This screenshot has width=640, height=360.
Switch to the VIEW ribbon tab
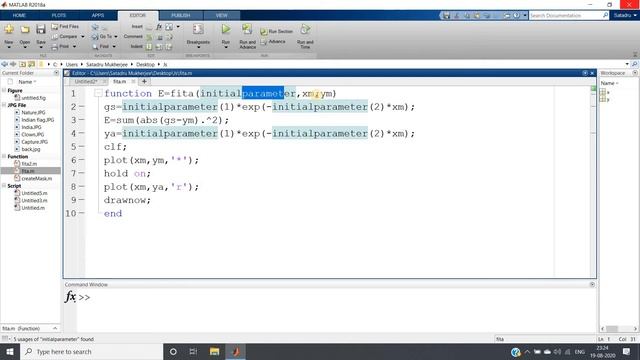tap(222, 16)
